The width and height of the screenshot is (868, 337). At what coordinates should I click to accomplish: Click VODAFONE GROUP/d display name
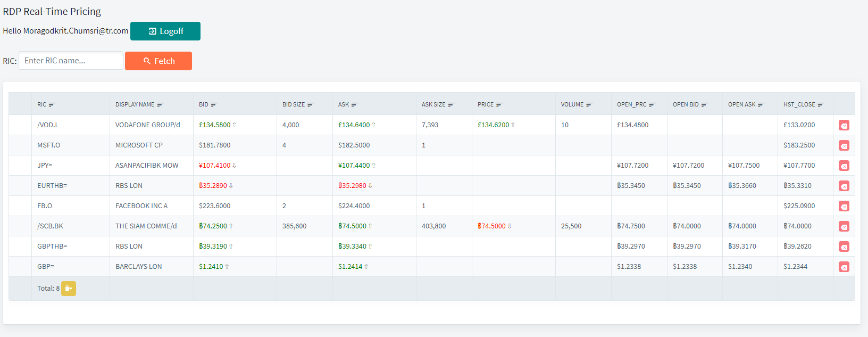coord(148,125)
